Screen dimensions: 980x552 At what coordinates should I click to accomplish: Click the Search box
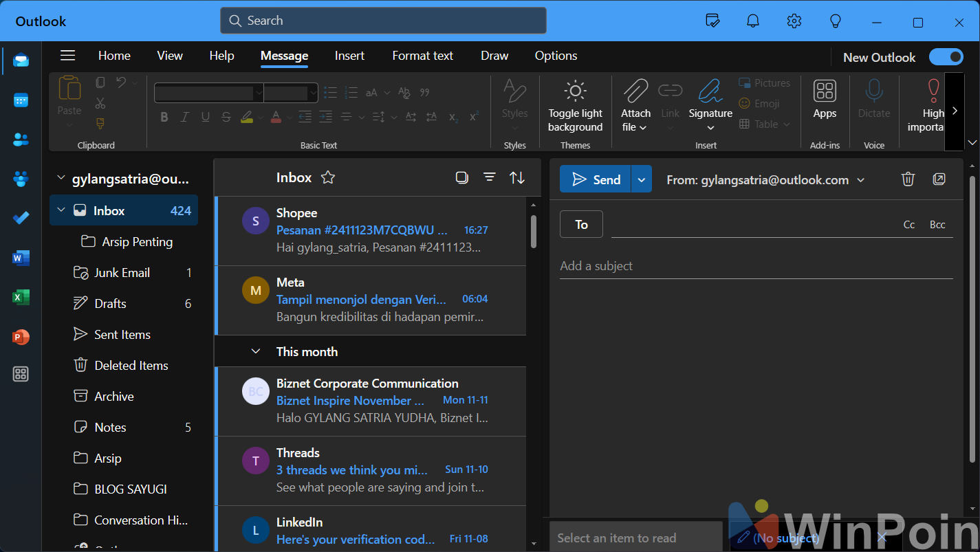[383, 21]
